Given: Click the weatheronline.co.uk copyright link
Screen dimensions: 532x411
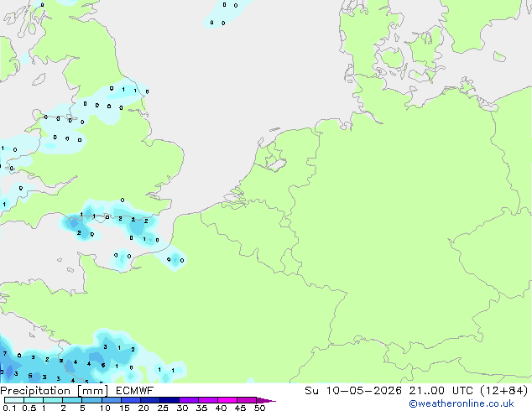Looking at the screenshot, I should tap(462, 403).
